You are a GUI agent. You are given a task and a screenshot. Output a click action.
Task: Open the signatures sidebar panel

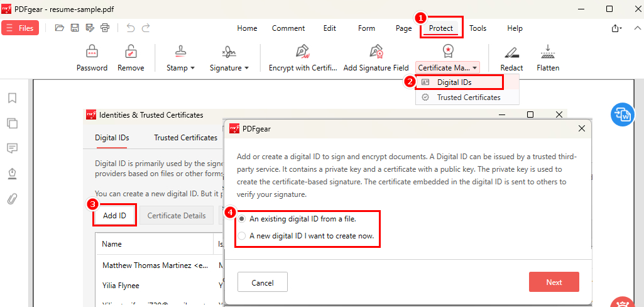13,174
